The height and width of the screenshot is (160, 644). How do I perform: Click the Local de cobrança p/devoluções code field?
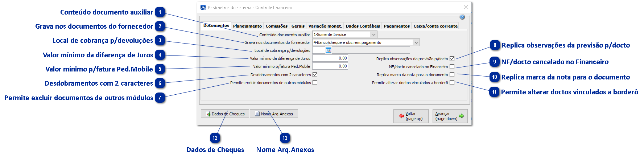(319, 50)
